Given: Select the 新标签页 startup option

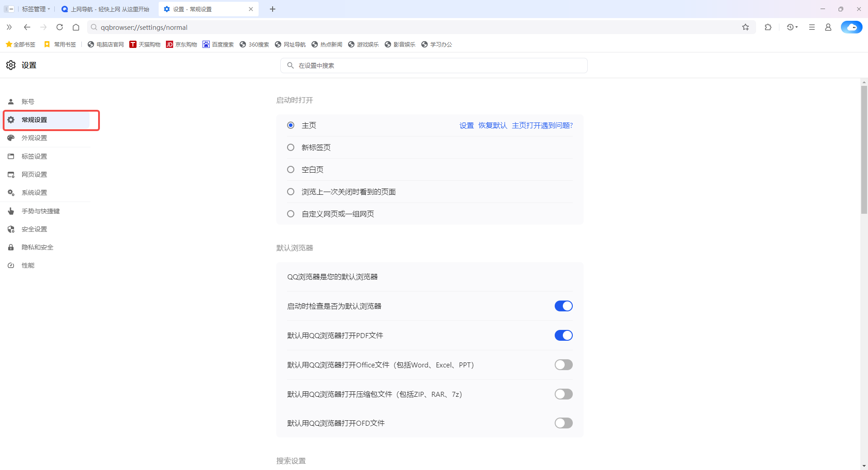Looking at the screenshot, I should (x=290, y=147).
